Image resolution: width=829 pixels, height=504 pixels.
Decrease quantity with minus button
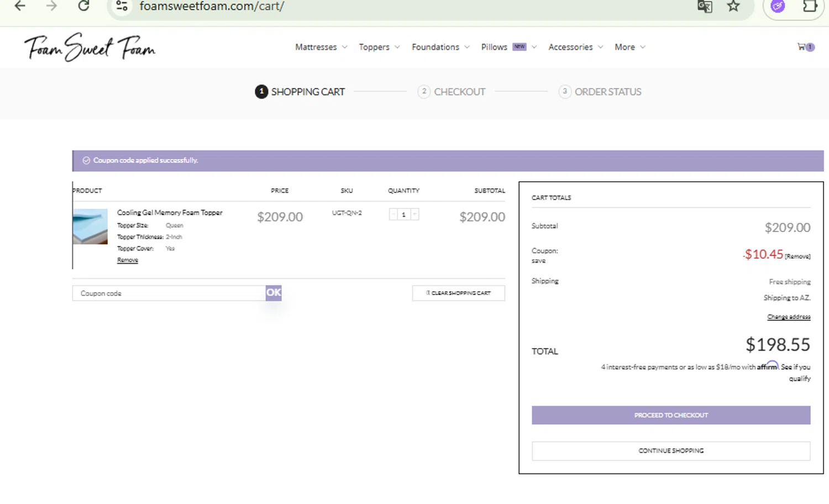click(x=393, y=214)
